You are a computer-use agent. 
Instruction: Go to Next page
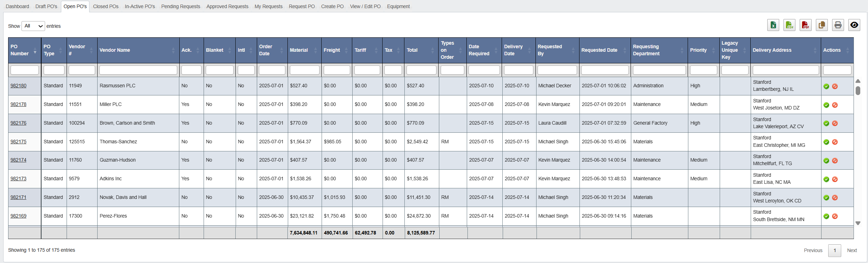(x=852, y=250)
